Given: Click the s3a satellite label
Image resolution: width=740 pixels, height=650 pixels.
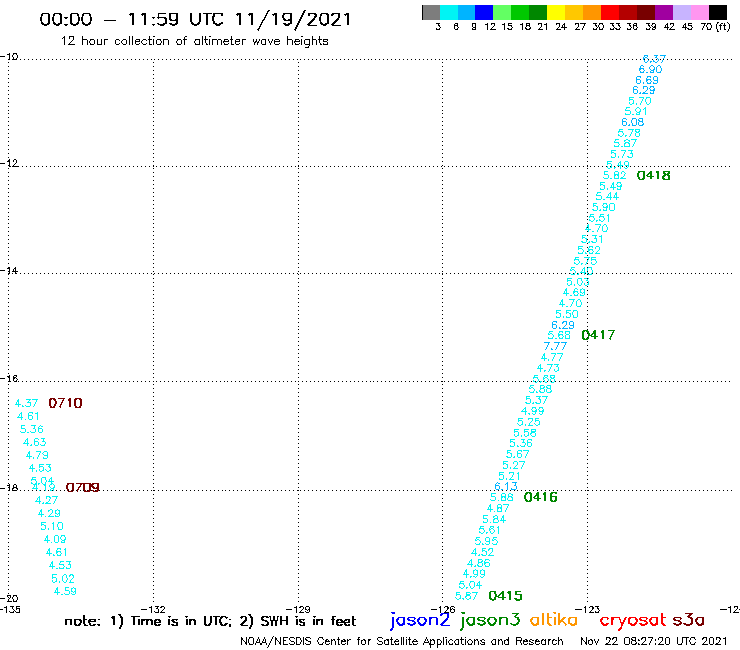Looking at the screenshot, I should 688,620.
